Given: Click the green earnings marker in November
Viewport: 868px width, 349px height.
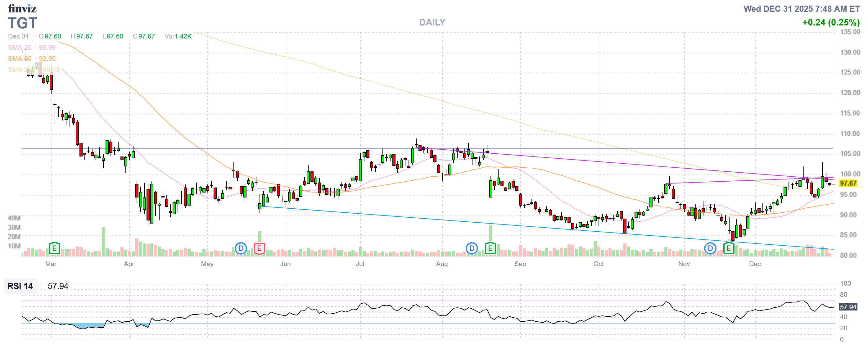Looking at the screenshot, I should (x=729, y=249).
